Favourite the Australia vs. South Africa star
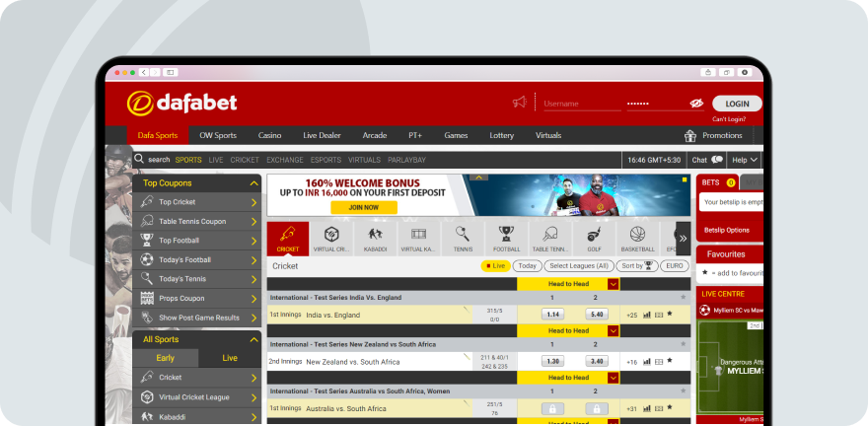Image resolution: width=868 pixels, height=426 pixels. 670,407
